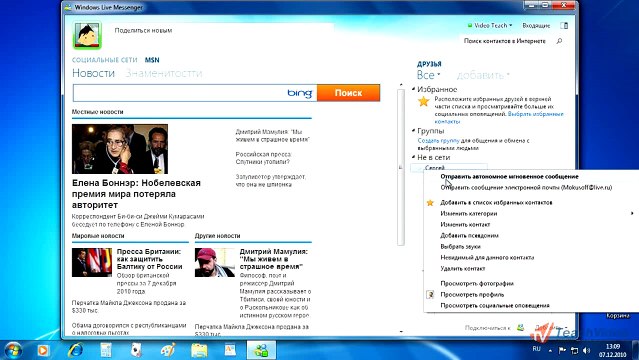Click the Action Center flag tray icon
Viewport: 639px width, 360px height.
(562, 350)
